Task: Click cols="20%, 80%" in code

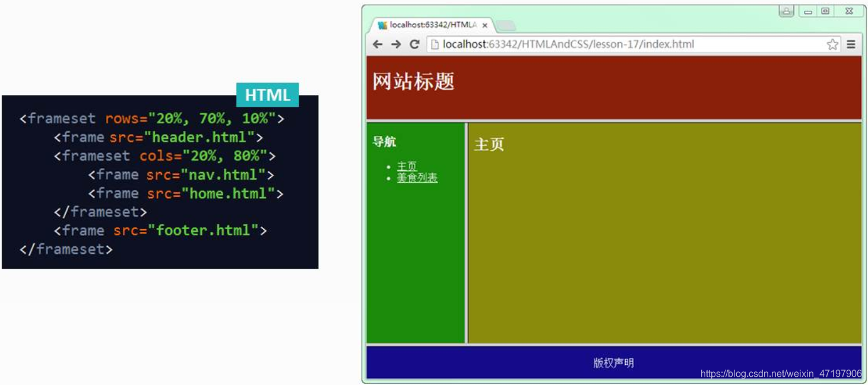Action: click(x=204, y=156)
